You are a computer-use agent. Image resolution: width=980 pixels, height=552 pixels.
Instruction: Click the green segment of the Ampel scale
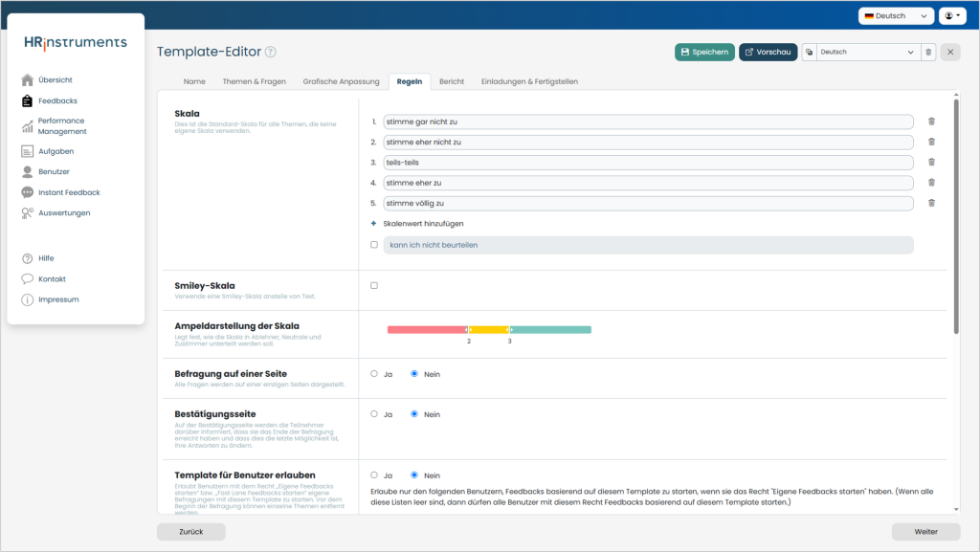pos(551,330)
